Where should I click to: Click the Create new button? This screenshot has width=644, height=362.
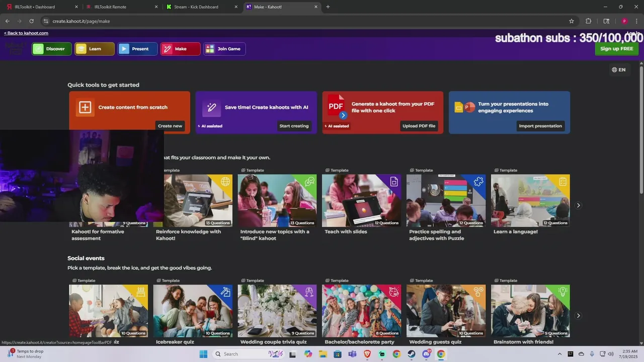[170, 126]
